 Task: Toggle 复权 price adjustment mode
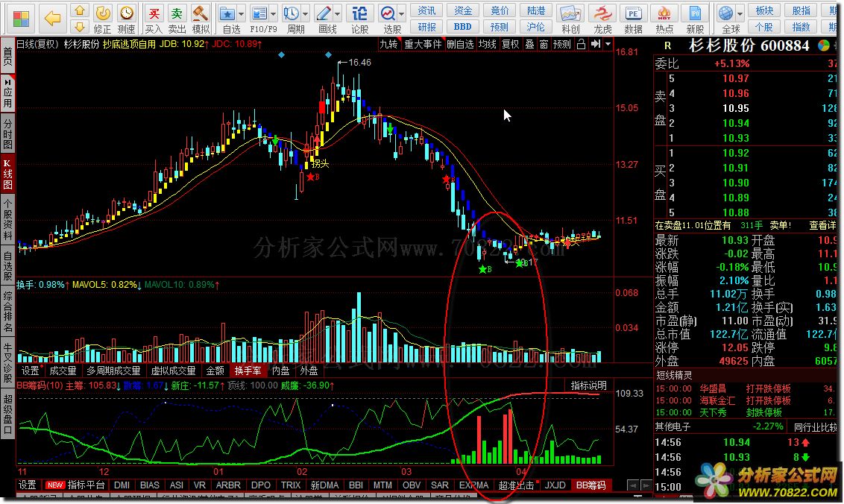click(x=510, y=44)
